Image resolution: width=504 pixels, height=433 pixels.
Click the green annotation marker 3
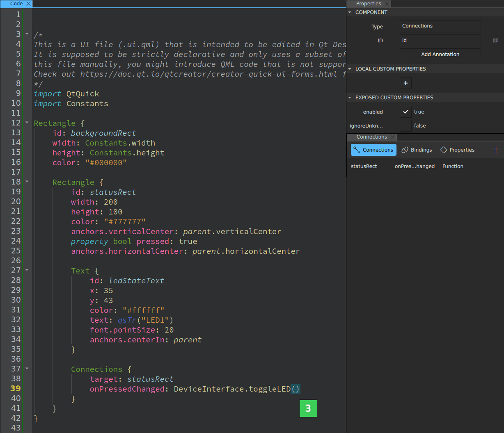pyautogui.click(x=308, y=408)
